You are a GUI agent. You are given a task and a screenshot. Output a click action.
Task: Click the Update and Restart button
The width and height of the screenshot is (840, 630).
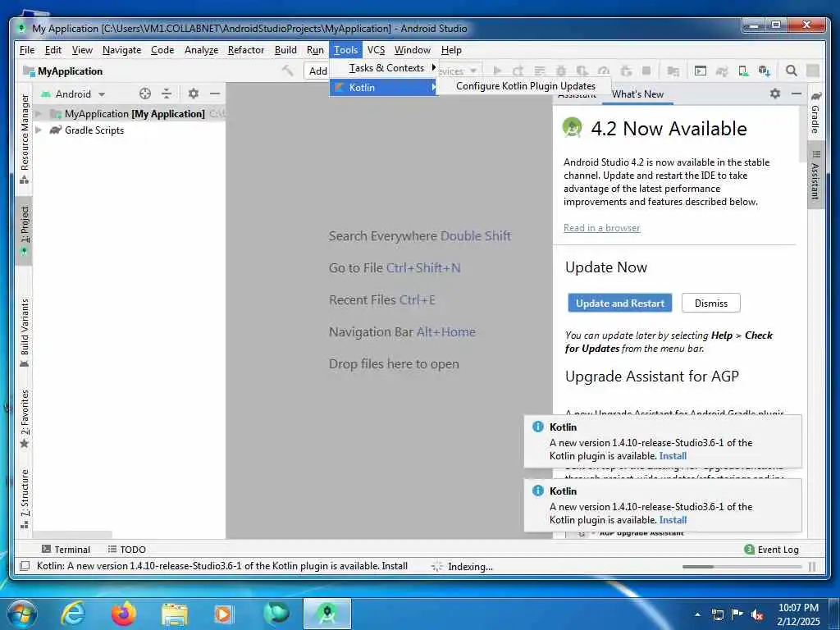(620, 304)
